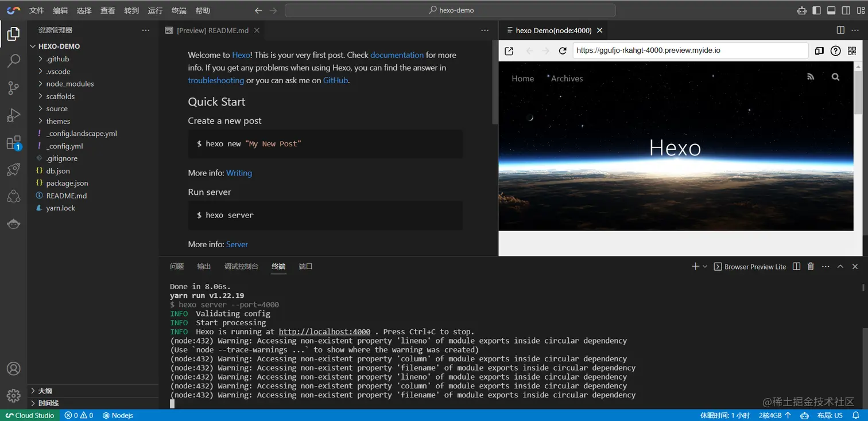
Task: Add a new terminal with plus icon
Action: tap(695, 266)
